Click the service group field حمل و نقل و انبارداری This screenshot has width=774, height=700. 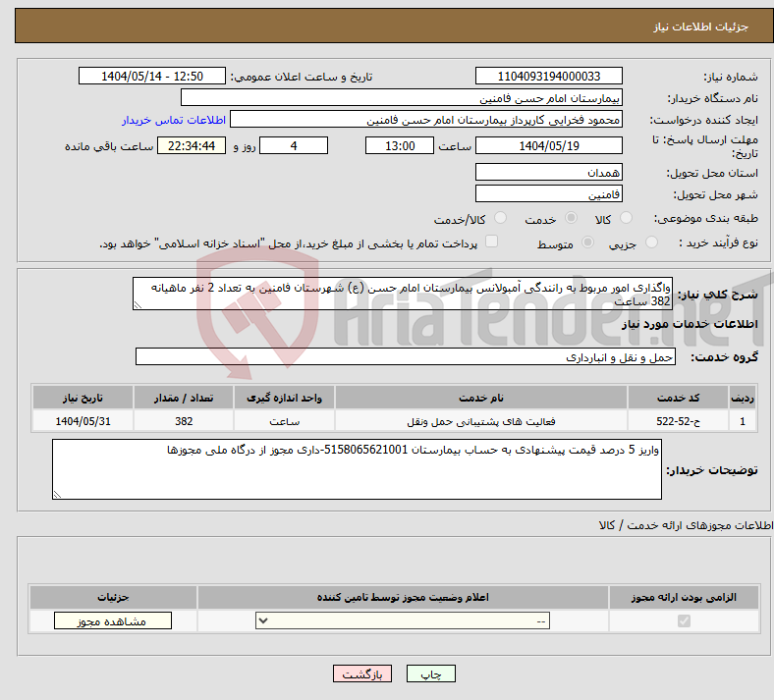(x=406, y=356)
